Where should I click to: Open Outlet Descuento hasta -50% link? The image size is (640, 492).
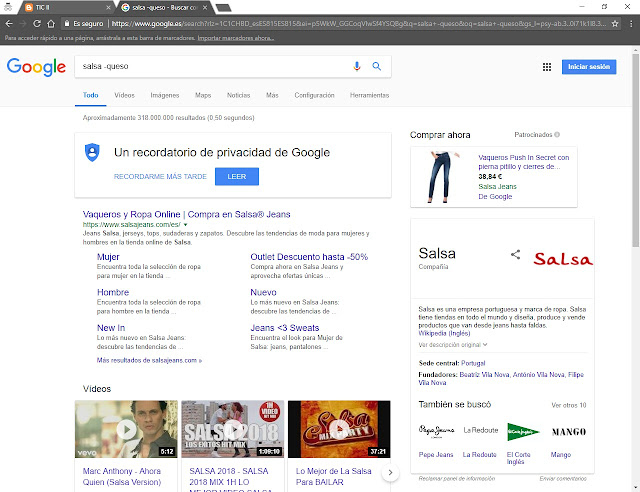point(309,257)
